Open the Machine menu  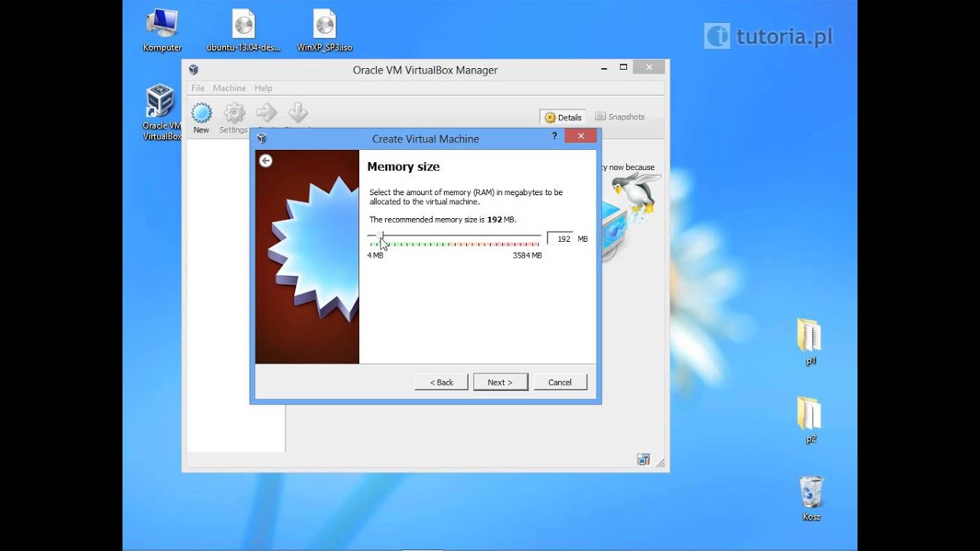[x=230, y=88]
